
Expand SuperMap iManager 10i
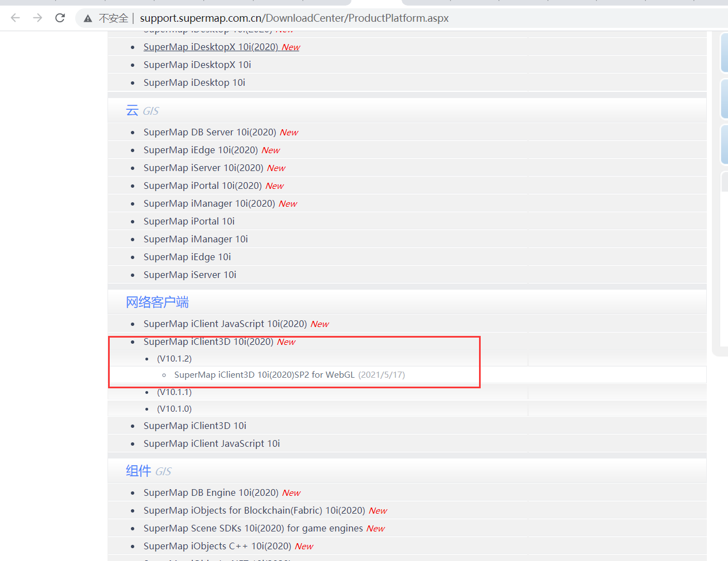point(196,239)
